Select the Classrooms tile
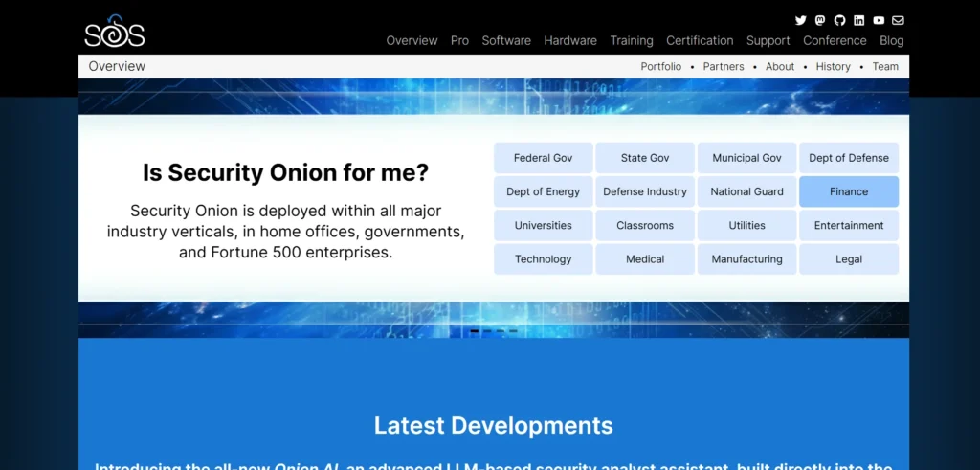 click(x=645, y=226)
